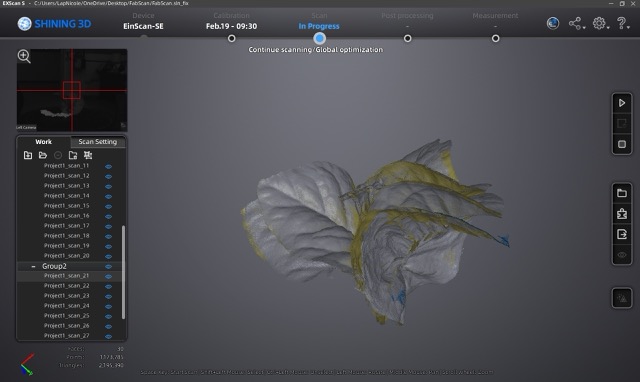Select the Measurement step
Viewport: 640px width, 382px height.
pos(495,20)
